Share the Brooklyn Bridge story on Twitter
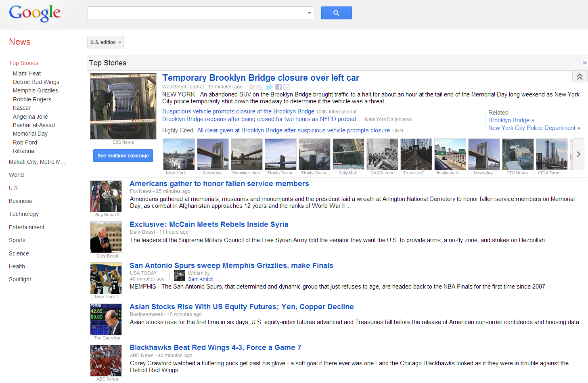Image resolution: width=588 pixels, height=383 pixels. pos(269,87)
